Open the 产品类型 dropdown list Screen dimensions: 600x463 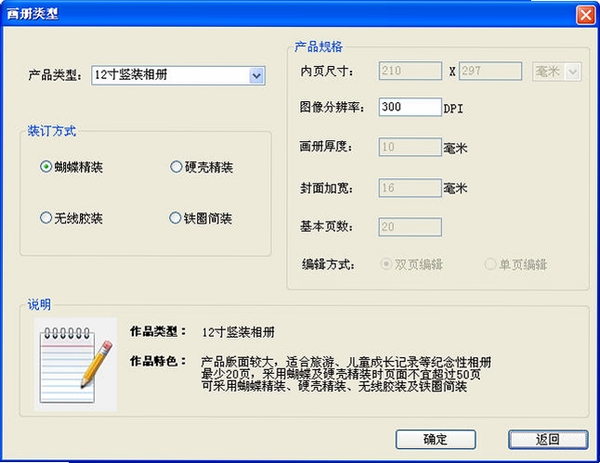[256, 75]
